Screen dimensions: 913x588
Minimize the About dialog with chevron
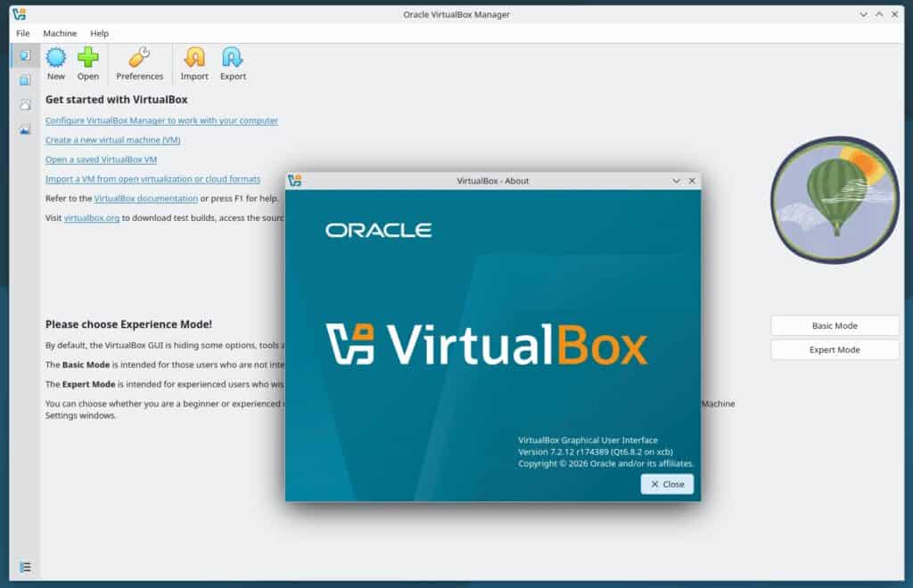point(676,181)
